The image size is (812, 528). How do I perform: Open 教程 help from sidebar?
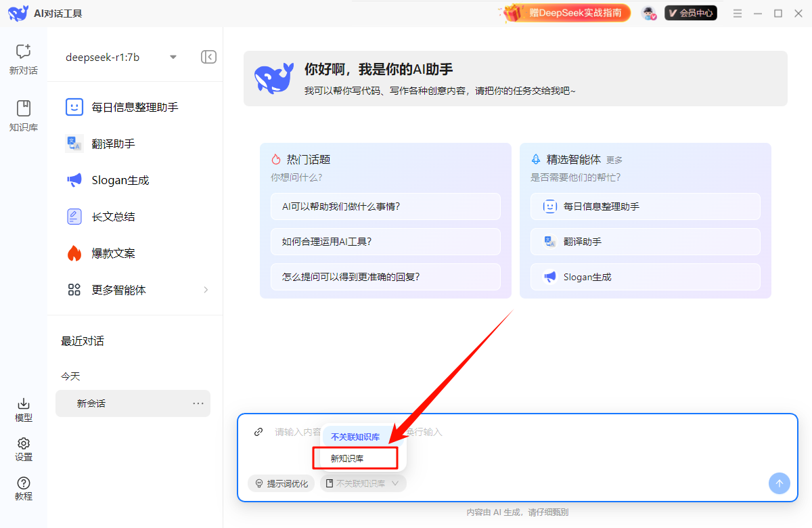tap(23, 489)
